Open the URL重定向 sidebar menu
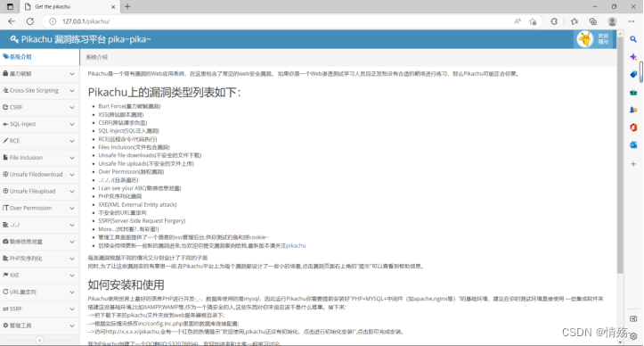The width and height of the screenshot is (644, 346). coord(39,292)
